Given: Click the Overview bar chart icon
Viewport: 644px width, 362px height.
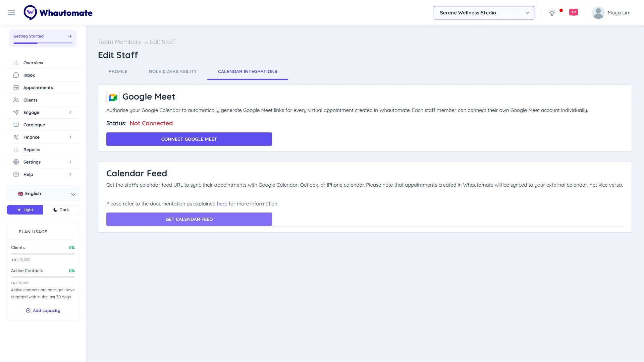Looking at the screenshot, I should click(16, 63).
